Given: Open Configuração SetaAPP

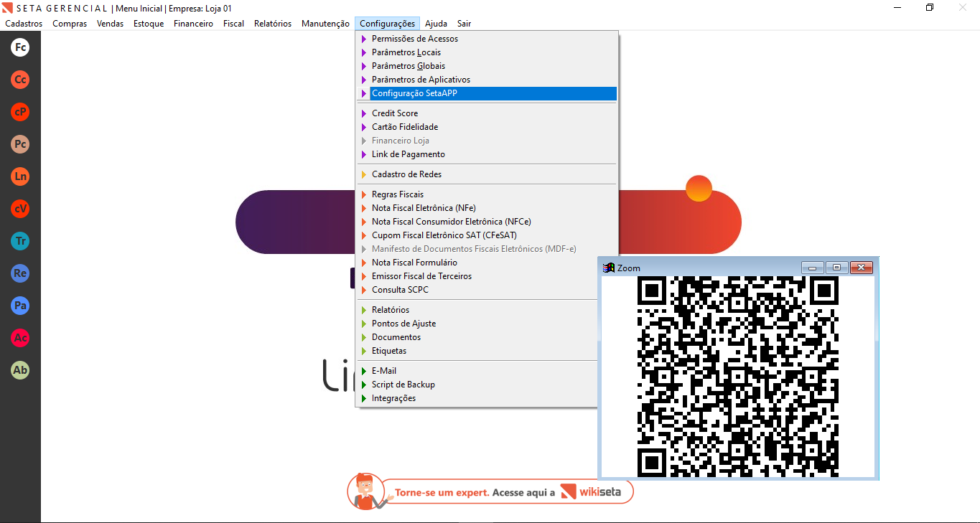Looking at the screenshot, I should coord(487,93).
